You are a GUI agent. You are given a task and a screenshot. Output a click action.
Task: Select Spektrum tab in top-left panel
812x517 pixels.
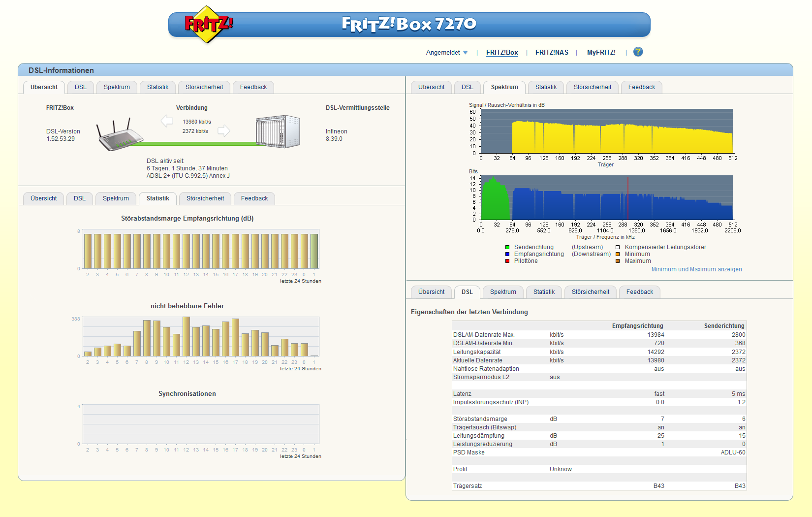click(x=117, y=87)
